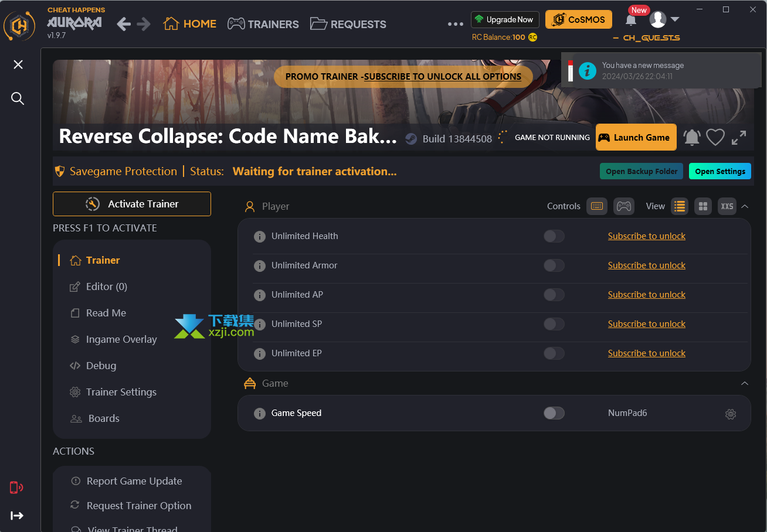Image resolution: width=767 pixels, height=532 pixels.
Task: Toggle Unlimited Health switch
Action: (554, 236)
